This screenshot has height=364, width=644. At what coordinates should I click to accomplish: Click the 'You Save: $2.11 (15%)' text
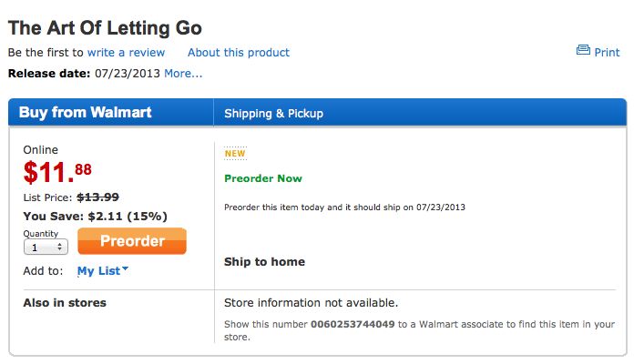click(x=94, y=216)
